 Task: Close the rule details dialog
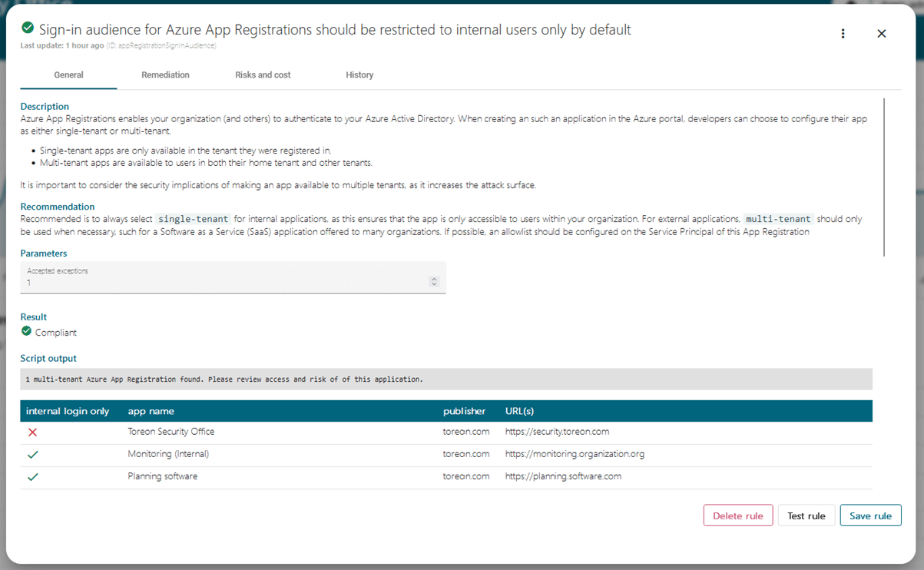click(x=882, y=34)
